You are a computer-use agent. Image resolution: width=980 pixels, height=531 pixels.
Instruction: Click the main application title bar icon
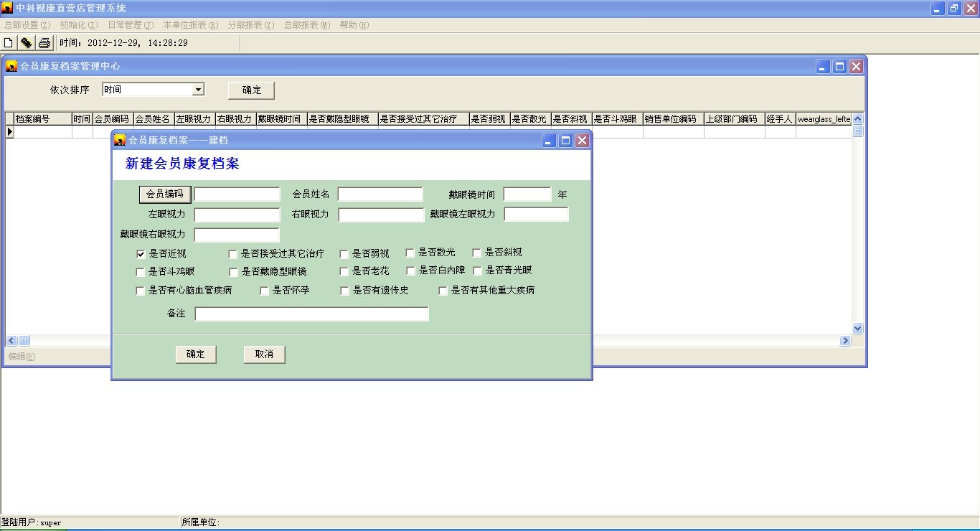point(6,8)
